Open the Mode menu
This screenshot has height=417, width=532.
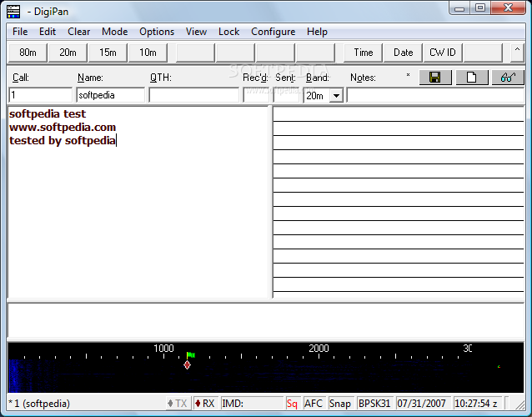(x=115, y=32)
